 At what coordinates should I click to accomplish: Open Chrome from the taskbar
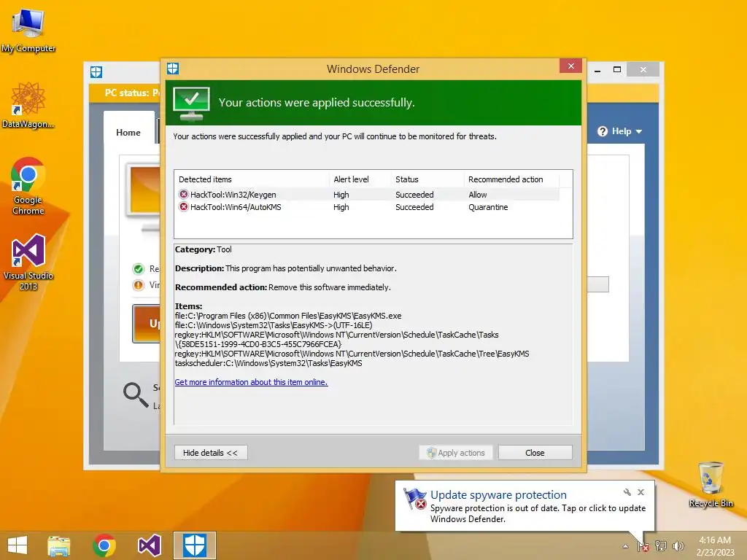[104, 545]
